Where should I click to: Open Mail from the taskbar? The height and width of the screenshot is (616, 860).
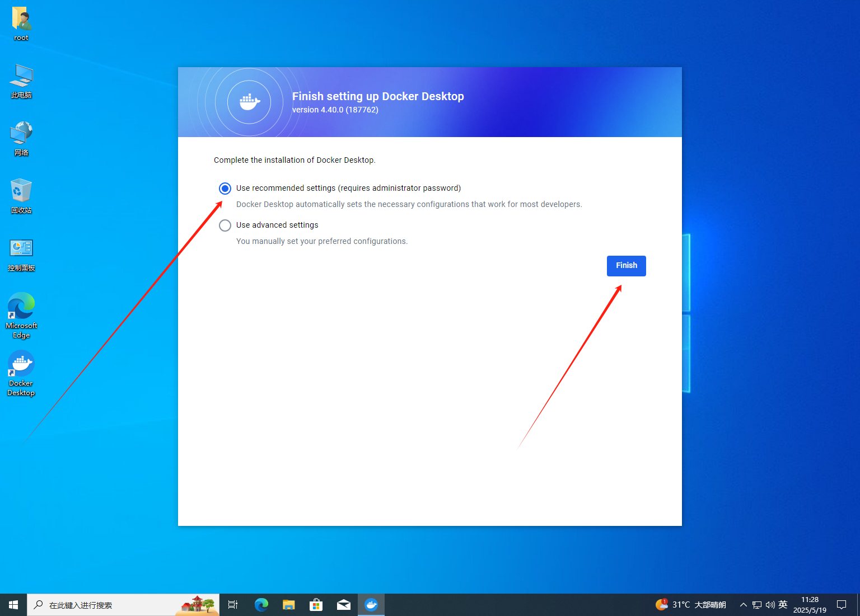coord(343,605)
